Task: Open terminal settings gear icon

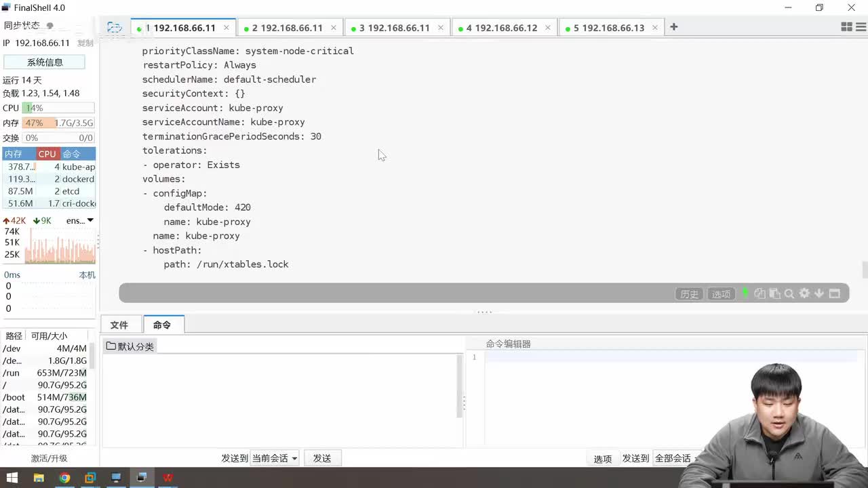Action: (x=804, y=293)
